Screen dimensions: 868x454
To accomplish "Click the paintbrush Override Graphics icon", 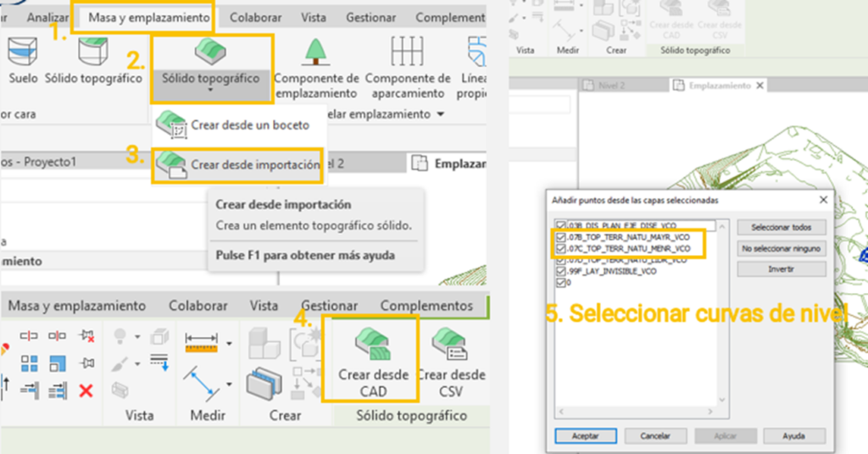I will [x=120, y=364].
